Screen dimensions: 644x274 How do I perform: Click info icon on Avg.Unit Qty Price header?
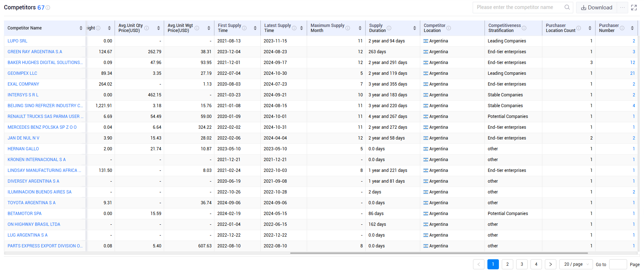click(147, 28)
